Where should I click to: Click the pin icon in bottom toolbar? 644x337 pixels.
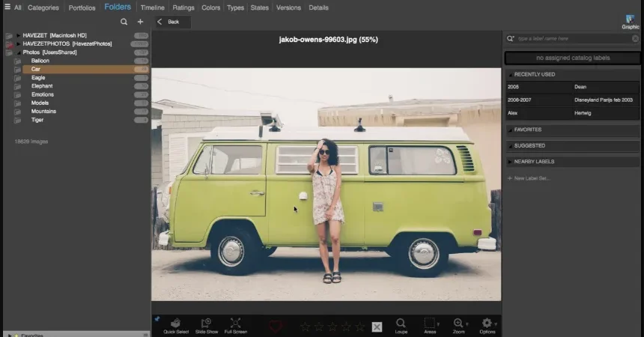[157, 318]
